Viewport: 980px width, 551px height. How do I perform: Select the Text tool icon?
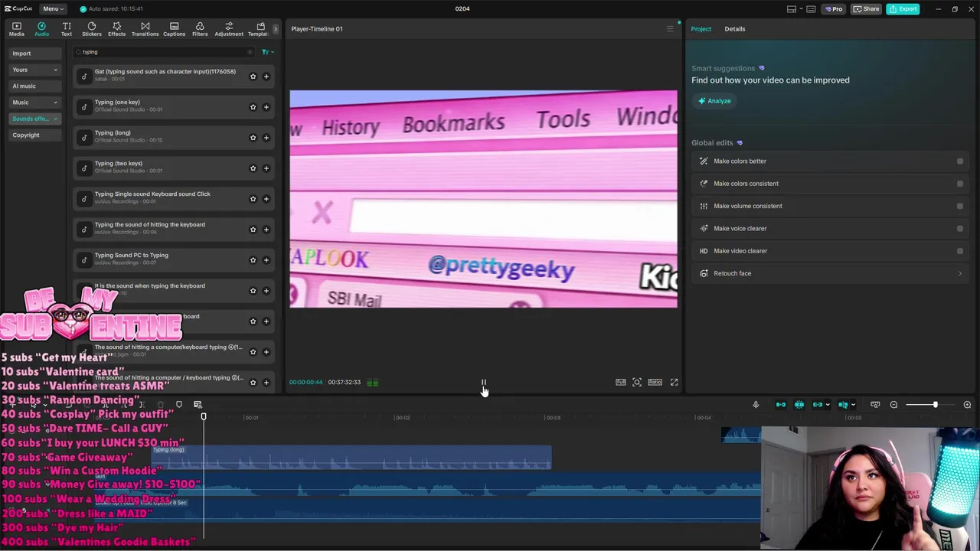67,29
